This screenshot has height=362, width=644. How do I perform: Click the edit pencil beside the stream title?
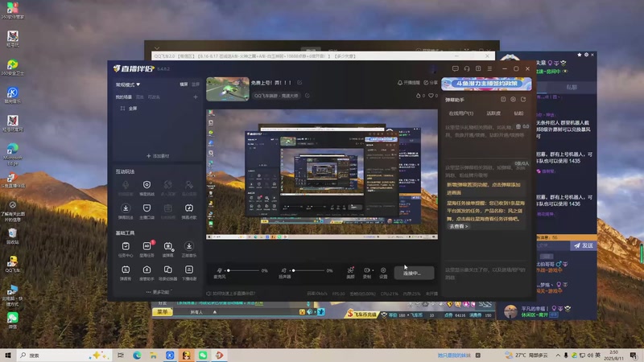(299, 83)
